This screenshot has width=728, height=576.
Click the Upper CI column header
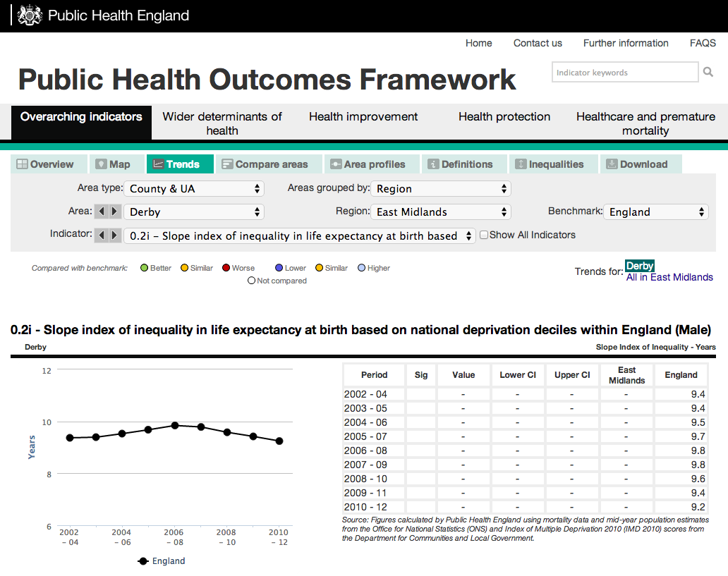572,375
